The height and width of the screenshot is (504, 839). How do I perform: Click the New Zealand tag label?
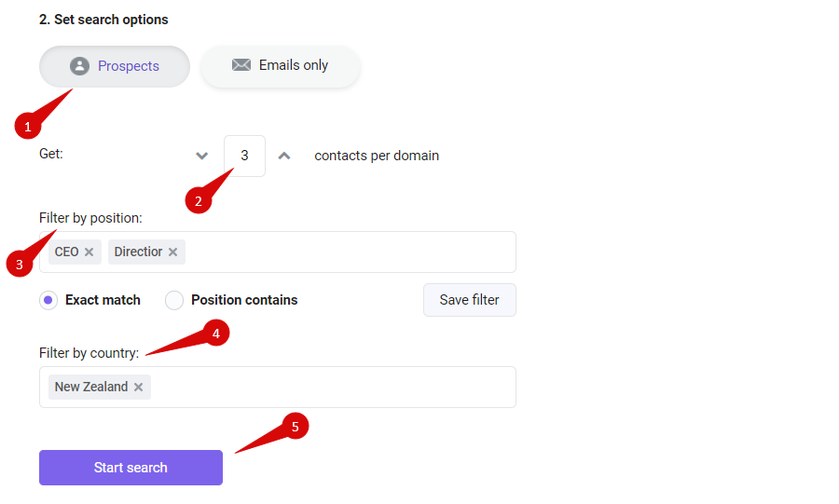91,387
